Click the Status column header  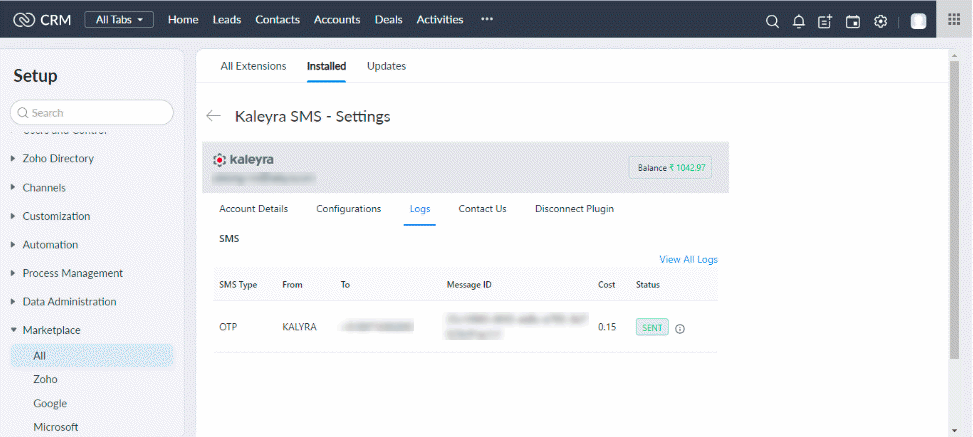click(648, 285)
